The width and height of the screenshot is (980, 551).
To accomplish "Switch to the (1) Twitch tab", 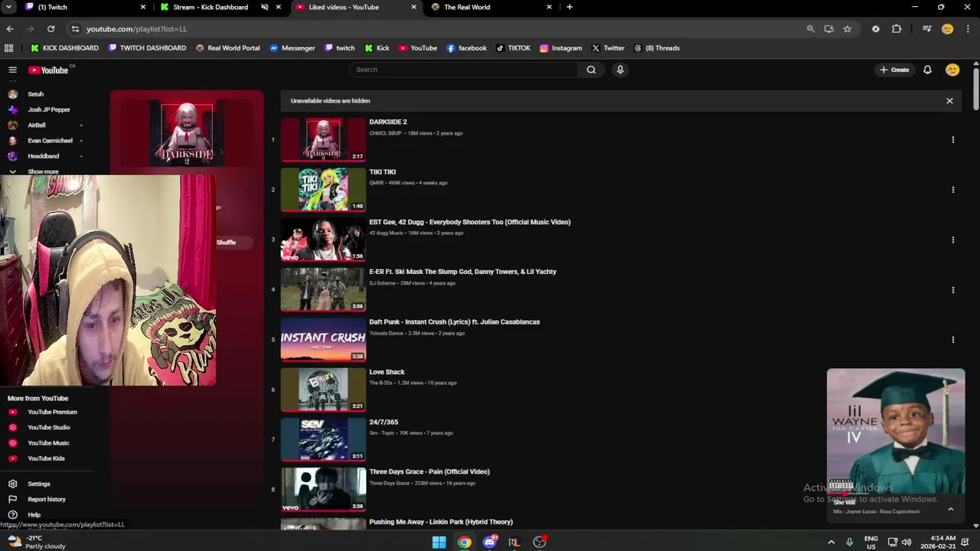I will pos(85,7).
